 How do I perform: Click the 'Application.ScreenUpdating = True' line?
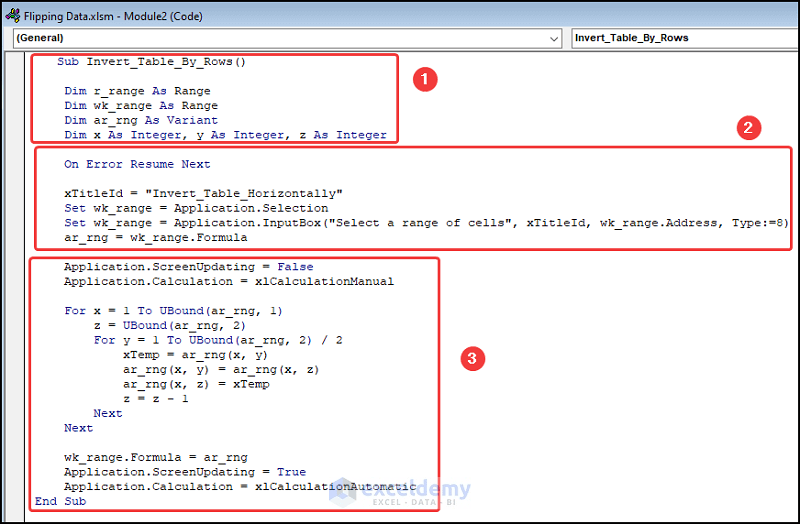[x=185, y=472]
